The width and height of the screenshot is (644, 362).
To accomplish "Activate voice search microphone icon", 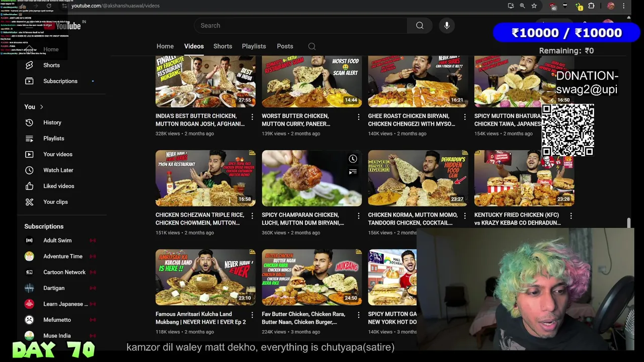I will tap(447, 26).
